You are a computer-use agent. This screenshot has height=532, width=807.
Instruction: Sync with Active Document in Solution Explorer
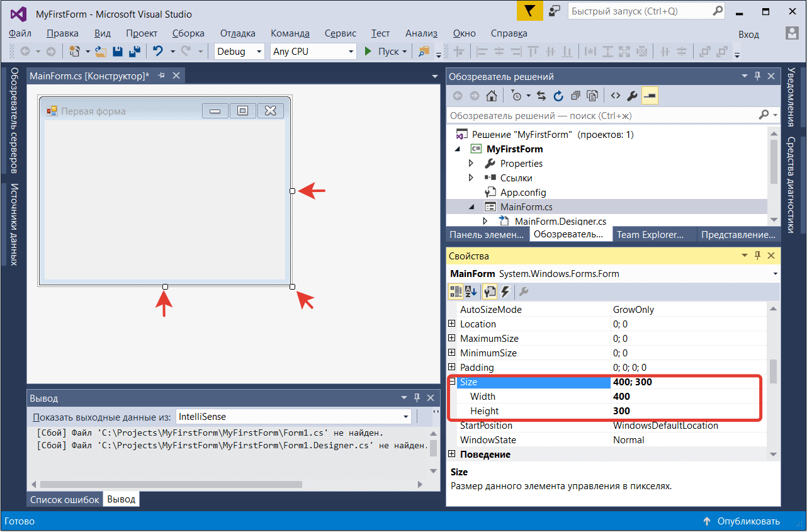(541, 96)
